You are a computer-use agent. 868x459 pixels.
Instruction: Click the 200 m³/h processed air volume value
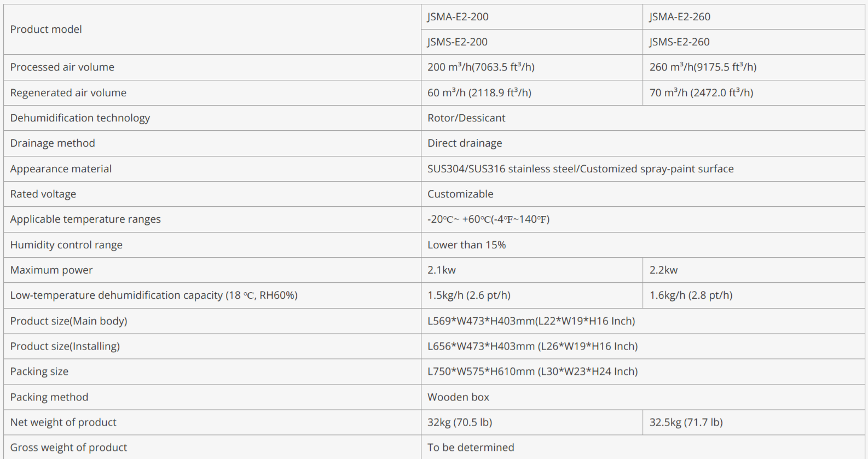481,67
